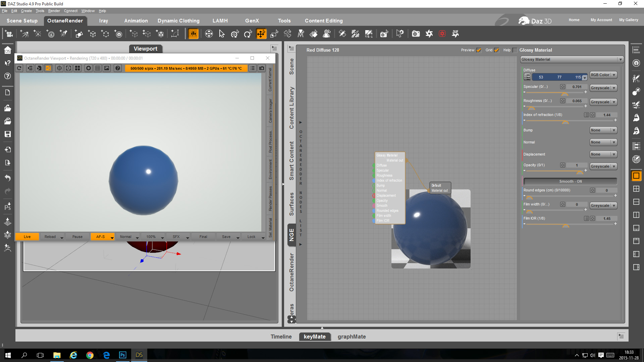Image resolution: width=644 pixels, height=362 pixels.
Task: Open Photoshop from the taskbar
Action: [122, 355]
